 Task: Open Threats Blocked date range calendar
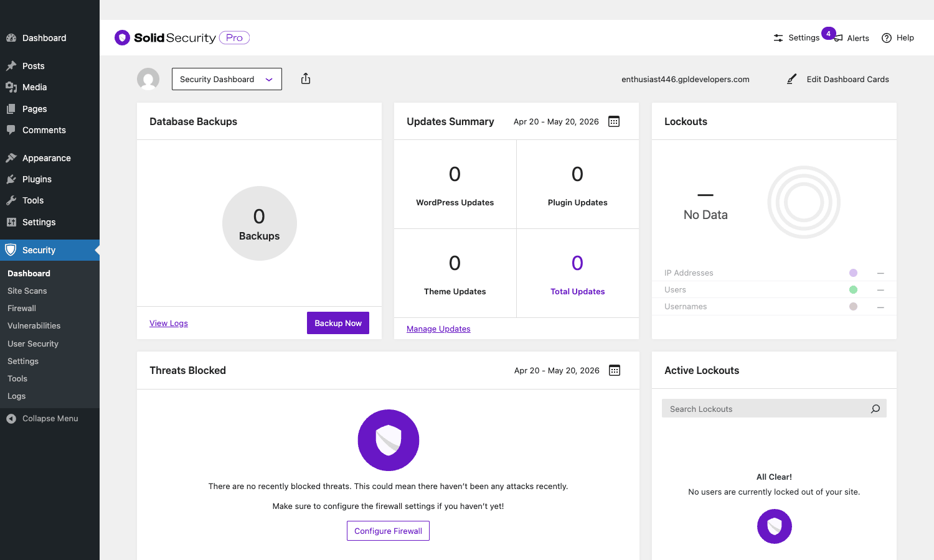[x=615, y=370]
